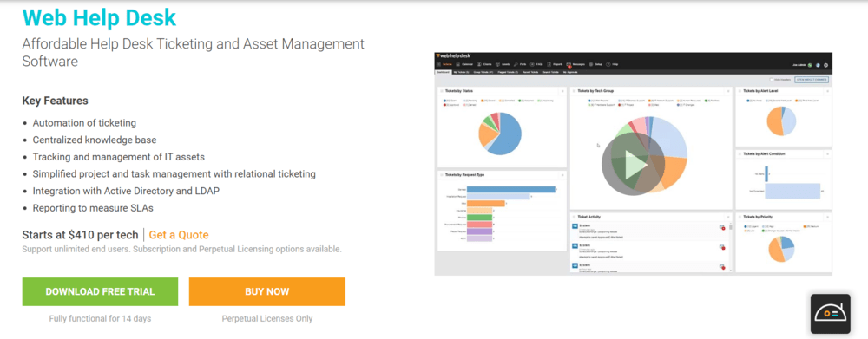This screenshot has height=339, width=868.
Task: Switch to the My Tickets tab
Action: [461, 72]
